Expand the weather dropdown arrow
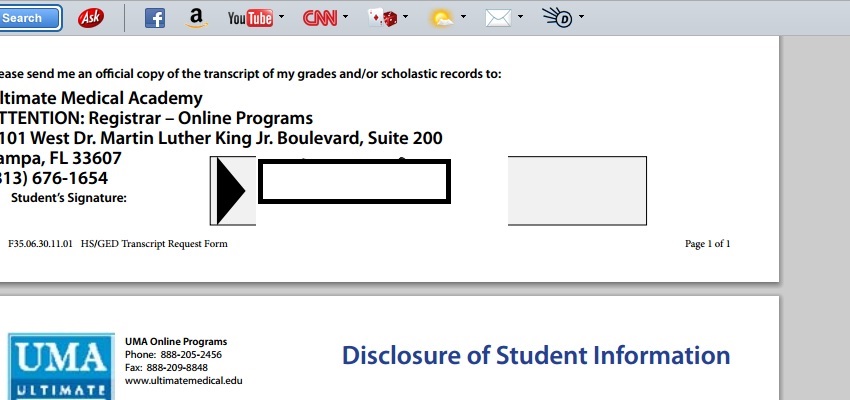This screenshot has height=400, width=850. pyautogui.click(x=463, y=16)
